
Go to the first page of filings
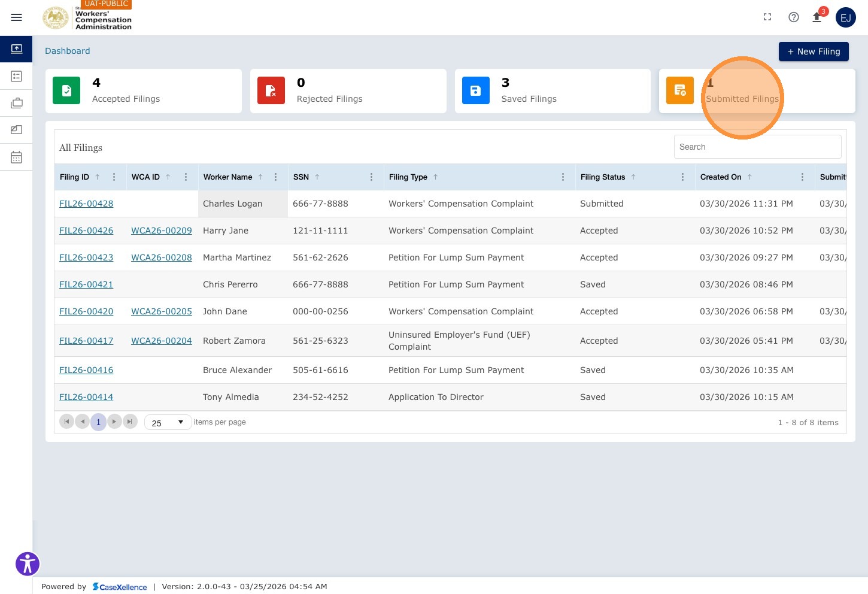pyautogui.click(x=66, y=422)
